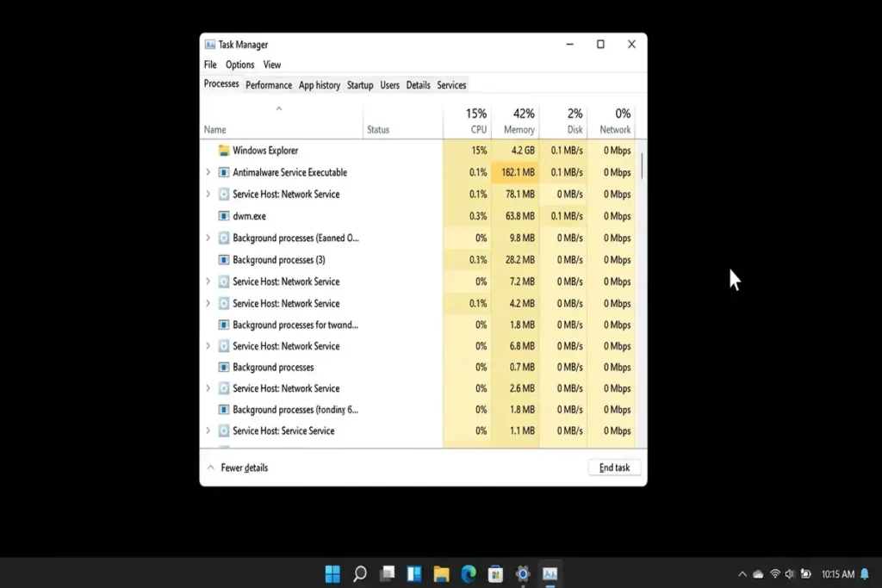
Task: Sort by the Status column header
Action: coord(403,121)
